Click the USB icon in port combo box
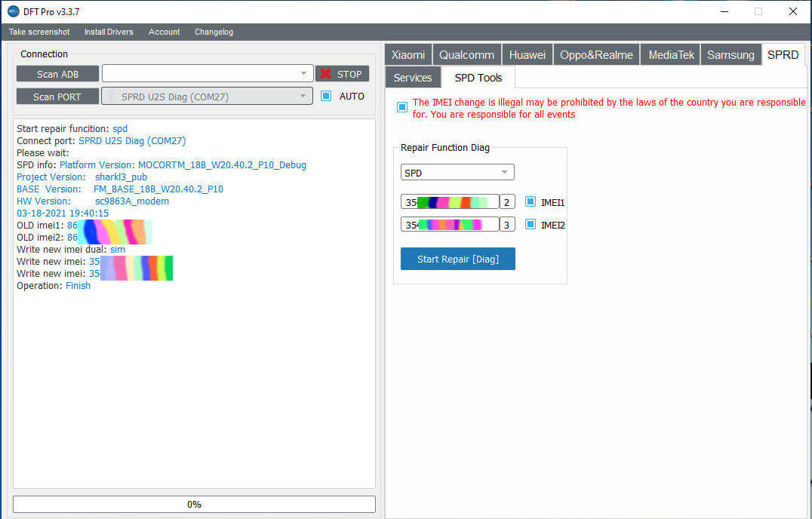812x519 pixels. pyautogui.click(x=111, y=97)
